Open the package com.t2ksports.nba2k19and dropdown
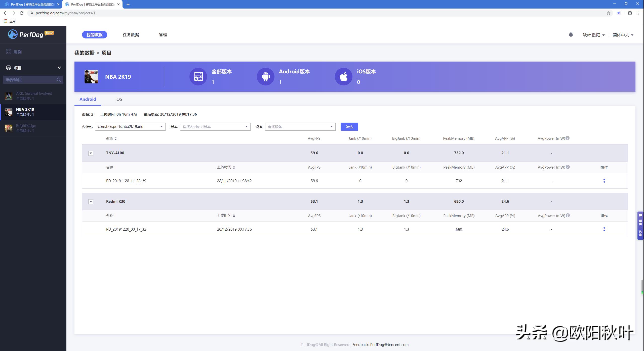Image resolution: width=644 pixels, height=351 pixels. pos(130,127)
